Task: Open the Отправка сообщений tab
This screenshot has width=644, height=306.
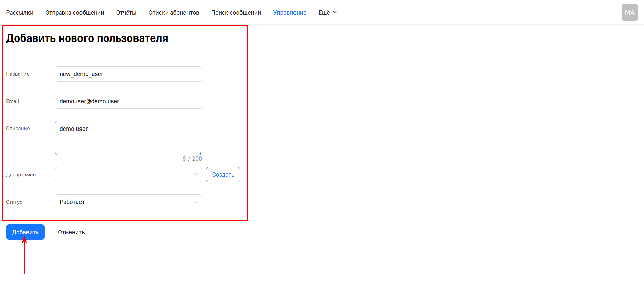Action: pyautogui.click(x=74, y=13)
